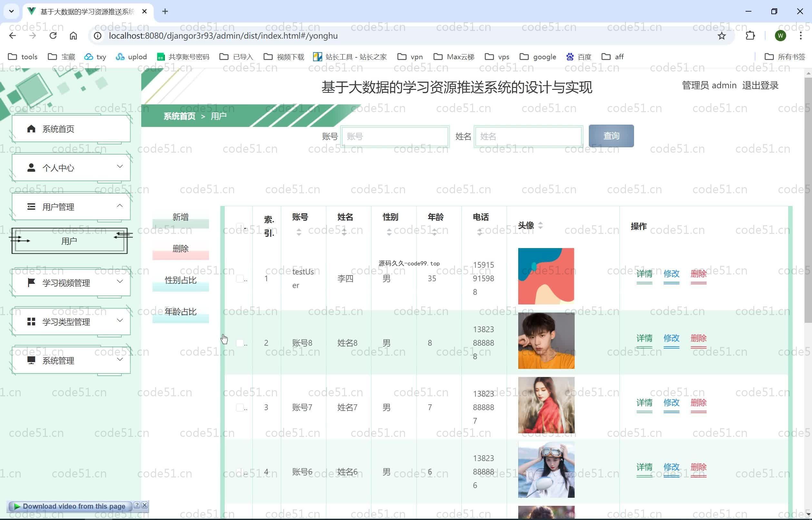812x520 pixels.
Task: Open 所有书签 folder
Action: click(x=785, y=57)
